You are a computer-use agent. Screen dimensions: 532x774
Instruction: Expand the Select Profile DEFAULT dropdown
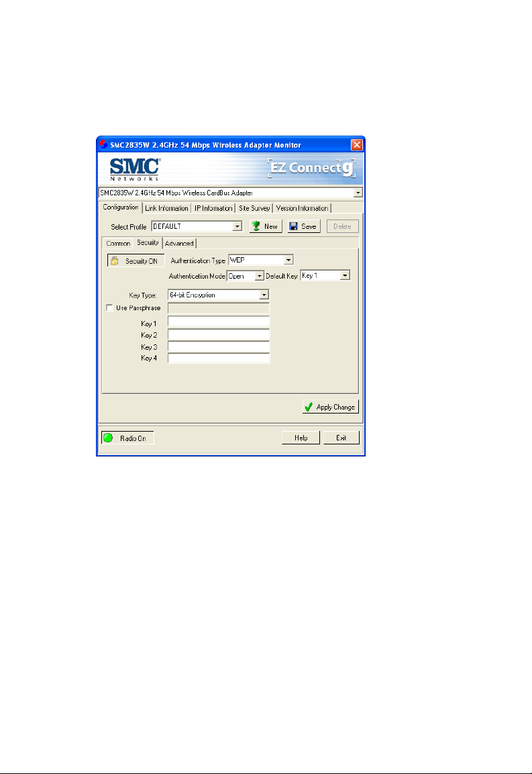237,226
